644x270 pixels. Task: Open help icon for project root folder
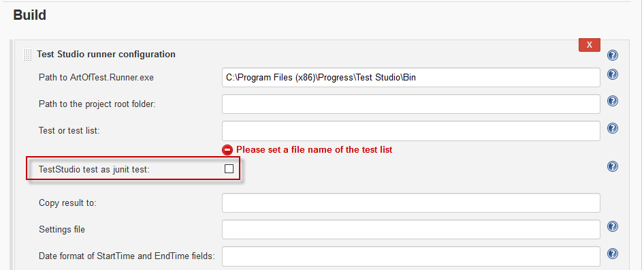coord(613,101)
